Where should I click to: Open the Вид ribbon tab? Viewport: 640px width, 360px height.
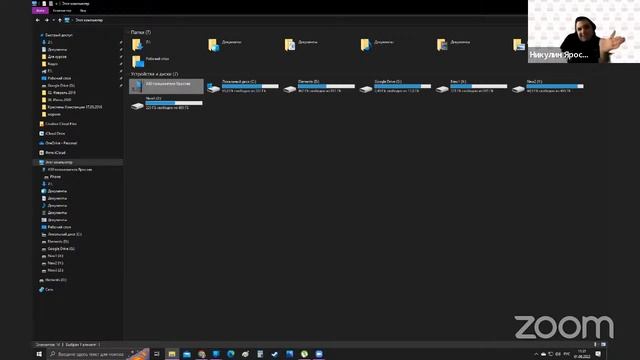tap(83, 11)
